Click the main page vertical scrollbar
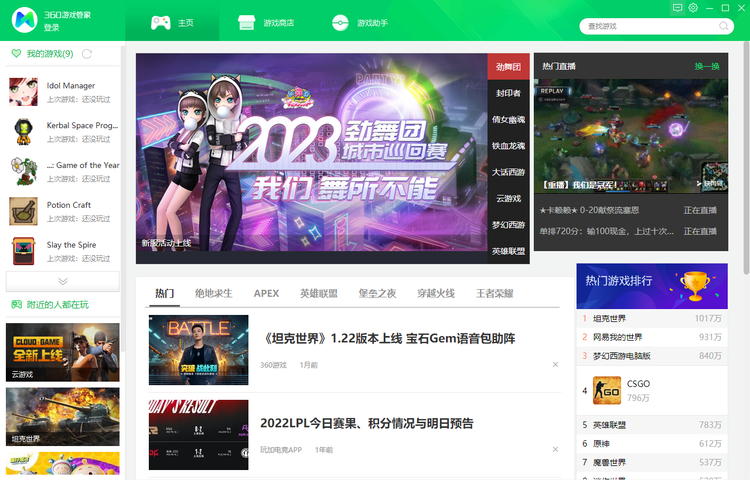 (746, 158)
